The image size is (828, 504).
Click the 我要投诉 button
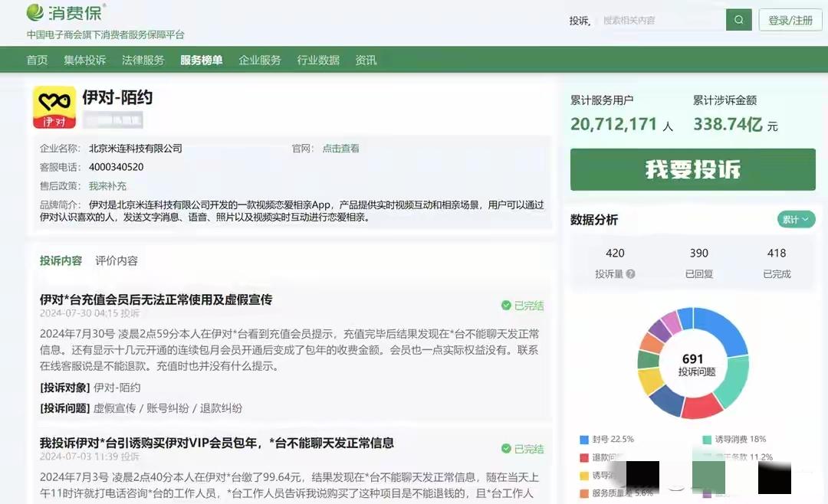click(693, 169)
